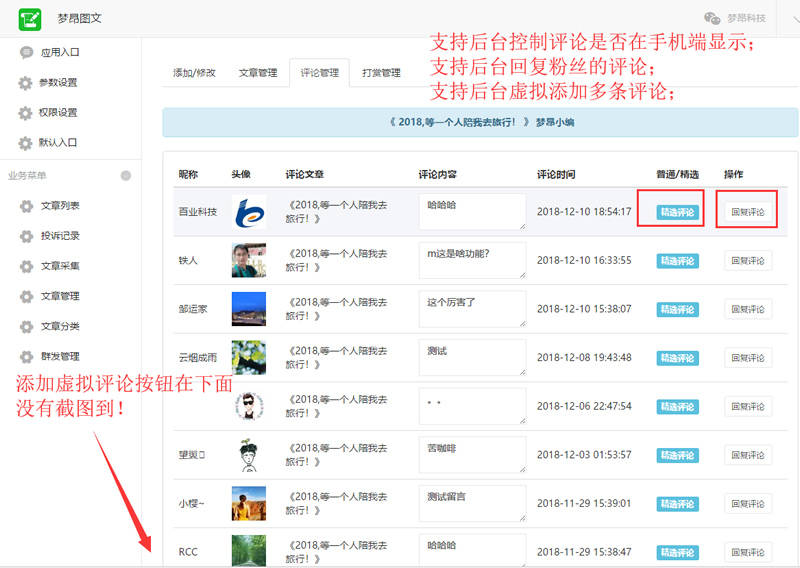Click the gear icon next to 文章分类
Image resolution: width=800 pixels, height=568 pixels.
(27, 326)
